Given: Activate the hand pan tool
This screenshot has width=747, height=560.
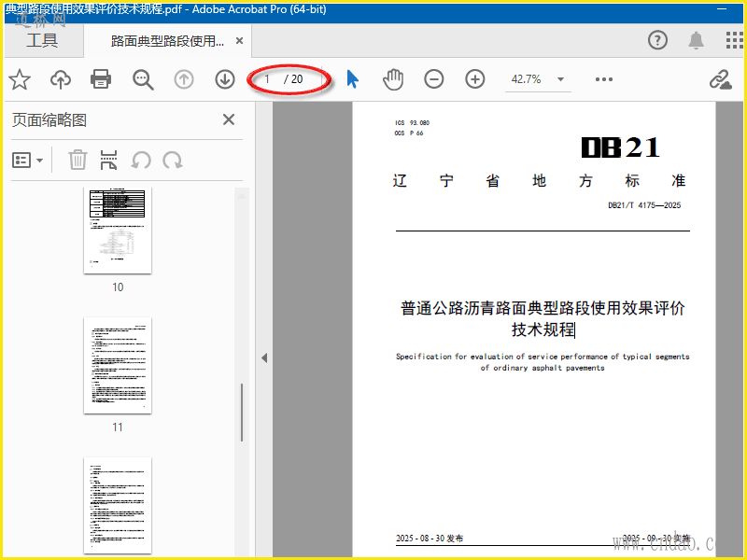Looking at the screenshot, I should pos(393,79).
